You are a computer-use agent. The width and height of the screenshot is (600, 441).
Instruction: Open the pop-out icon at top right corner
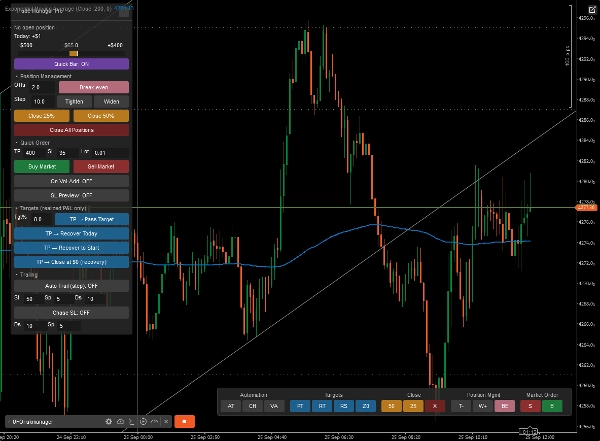pyautogui.click(x=592, y=10)
